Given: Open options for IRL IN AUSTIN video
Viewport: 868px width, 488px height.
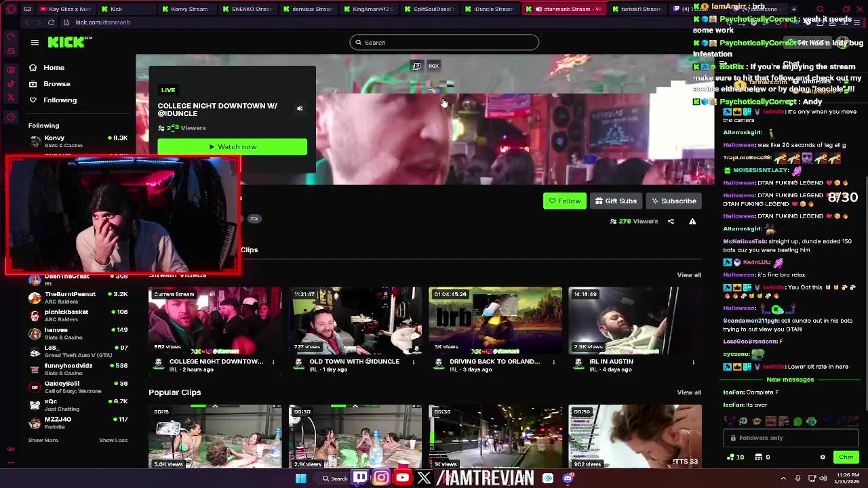Looking at the screenshot, I should pyautogui.click(x=693, y=362).
